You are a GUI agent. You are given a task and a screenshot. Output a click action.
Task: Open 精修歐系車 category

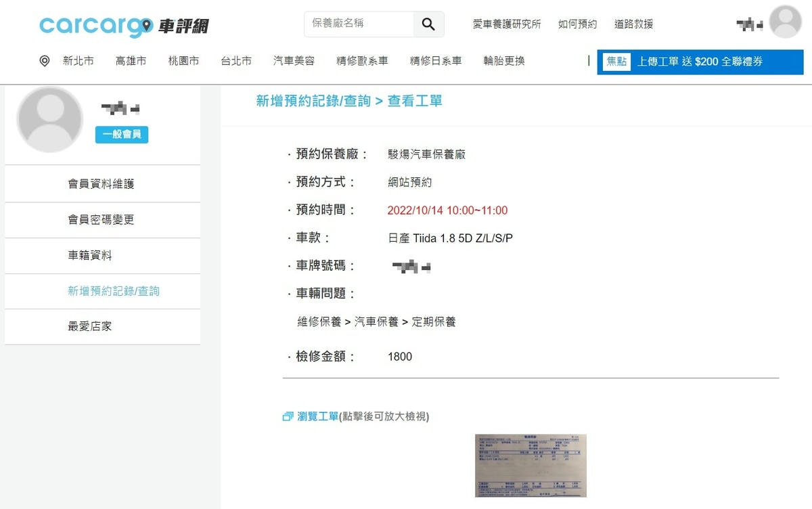362,61
